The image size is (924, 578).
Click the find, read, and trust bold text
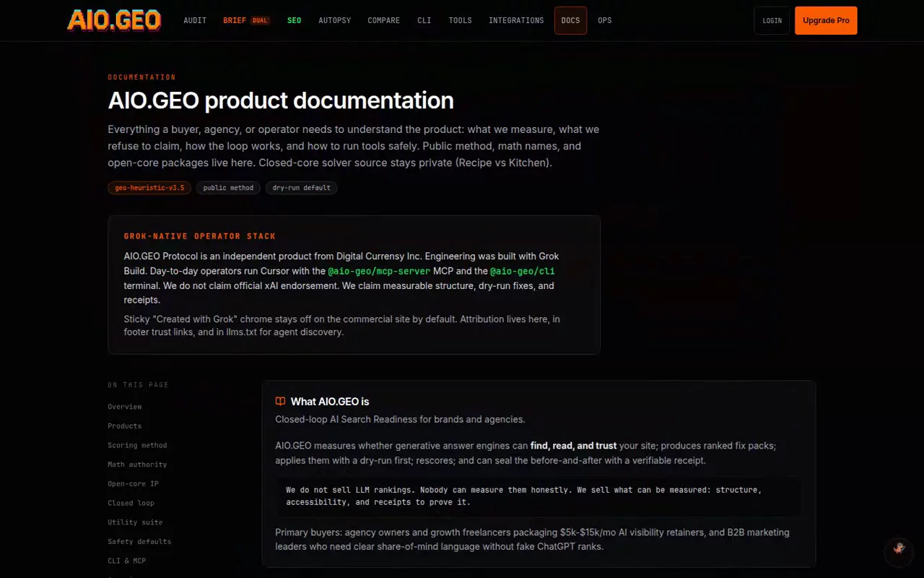point(574,446)
